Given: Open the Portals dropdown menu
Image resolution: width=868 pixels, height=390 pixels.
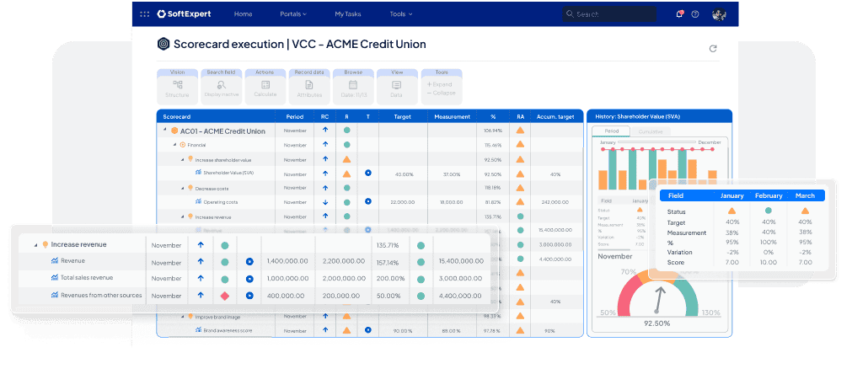Looking at the screenshot, I should [293, 13].
